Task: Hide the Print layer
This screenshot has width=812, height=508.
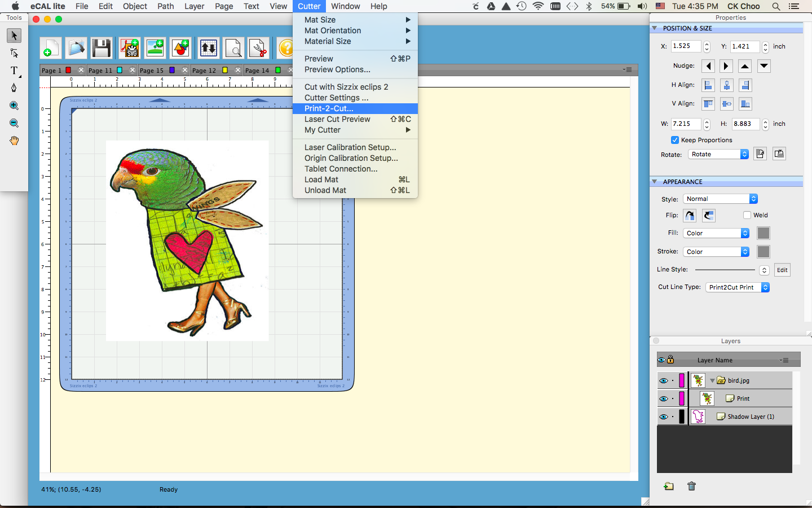Action: (664, 398)
